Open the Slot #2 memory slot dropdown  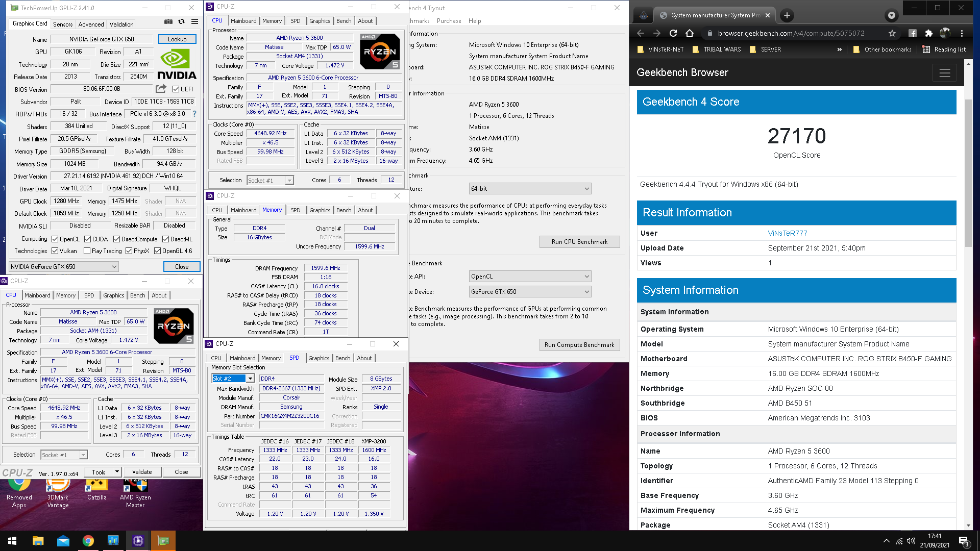pyautogui.click(x=233, y=379)
